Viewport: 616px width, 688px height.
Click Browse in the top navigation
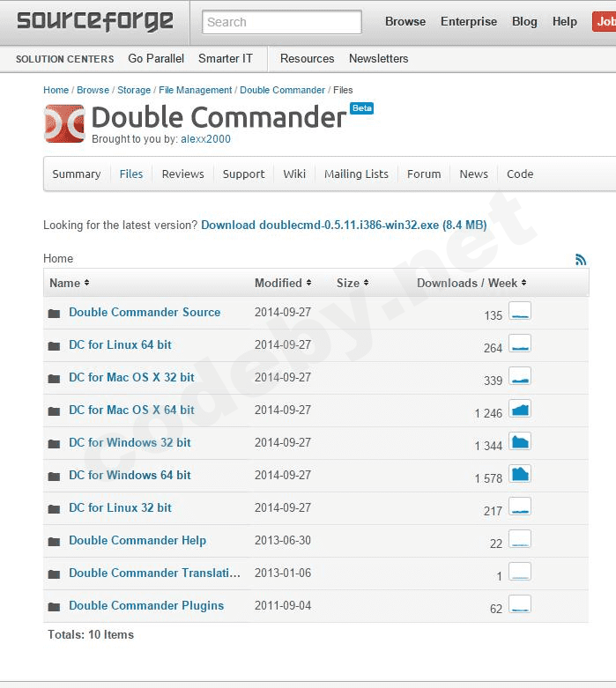[x=405, y=21]
